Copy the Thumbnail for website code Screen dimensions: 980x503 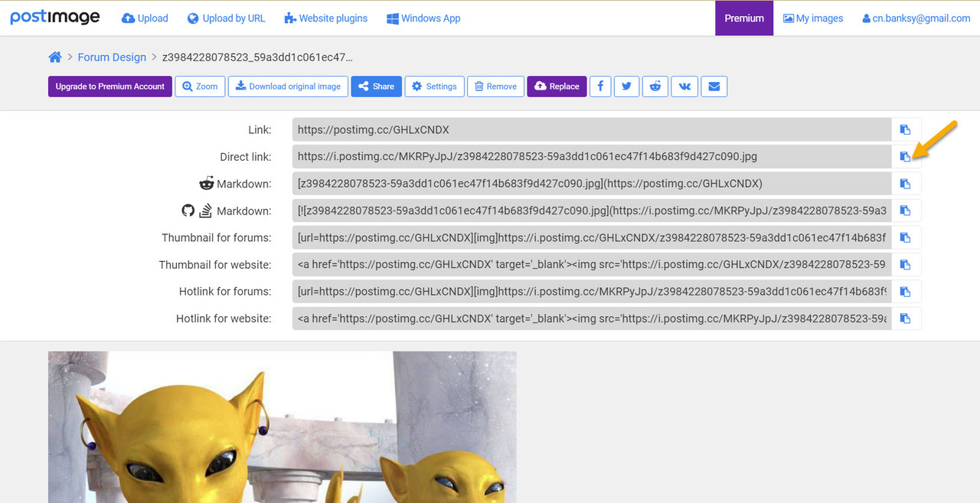pos(906,265)
